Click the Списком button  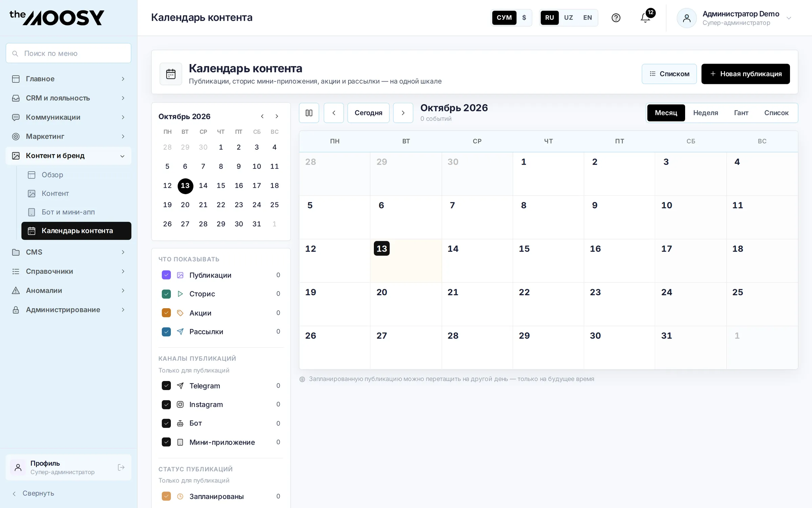(x=669, y=74)
